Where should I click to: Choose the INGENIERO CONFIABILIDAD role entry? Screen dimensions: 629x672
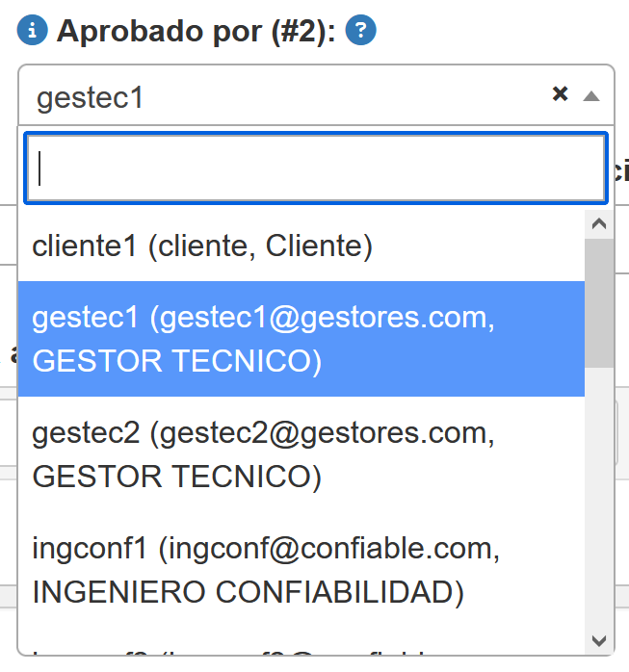pos(248,592)
